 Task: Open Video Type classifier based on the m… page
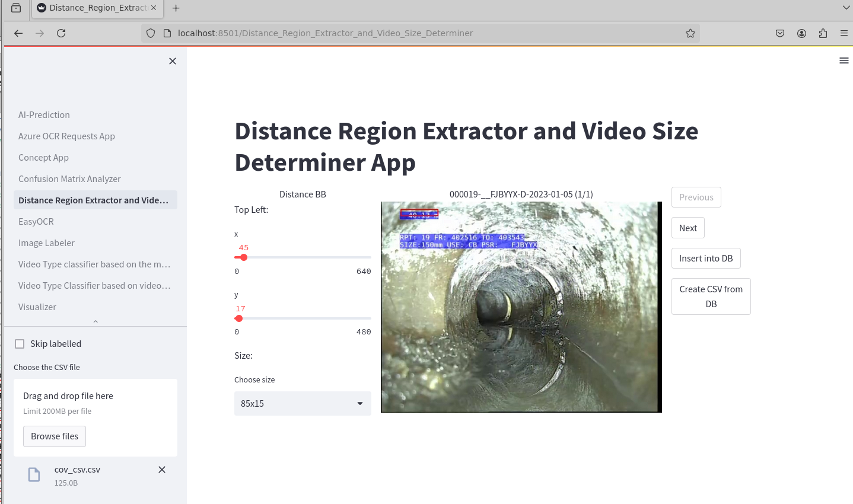point(95,264)
